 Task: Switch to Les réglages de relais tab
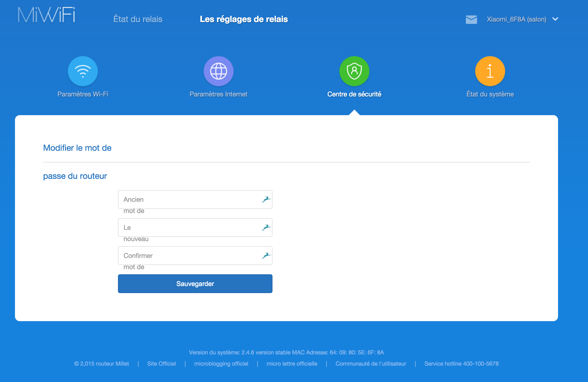tap(244, 19)
